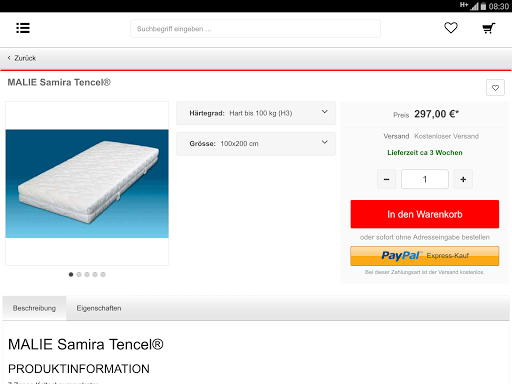This screenshot has height=384, width=512.
Task: Add product to wishlist via heart button
Action: [x=495, y=88]
